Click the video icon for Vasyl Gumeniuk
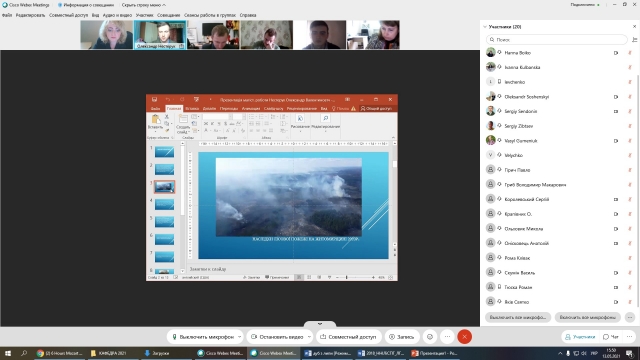 [x=616, y=141]
